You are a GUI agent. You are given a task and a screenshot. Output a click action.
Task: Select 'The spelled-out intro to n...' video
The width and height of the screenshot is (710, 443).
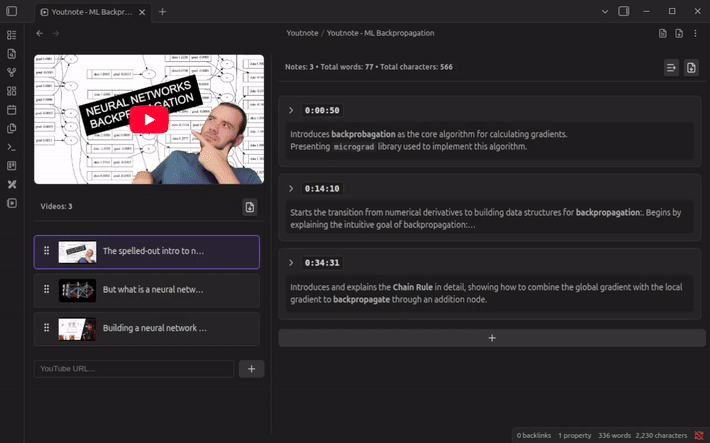(x=147, y=252)
